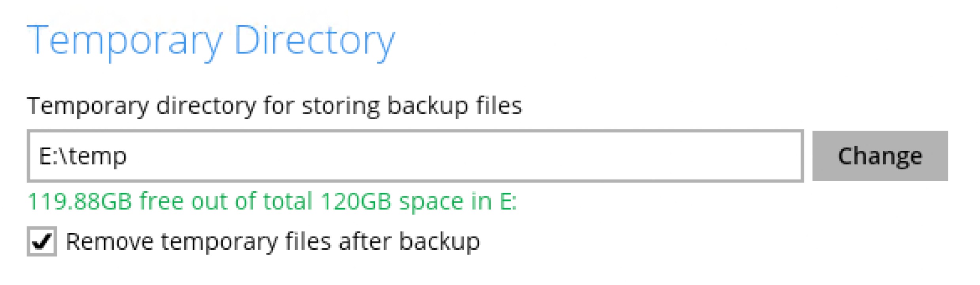This screenshot has height=285, width=980.
Task: Click 'storing backup files' in the field description
Action: [411, 106]
